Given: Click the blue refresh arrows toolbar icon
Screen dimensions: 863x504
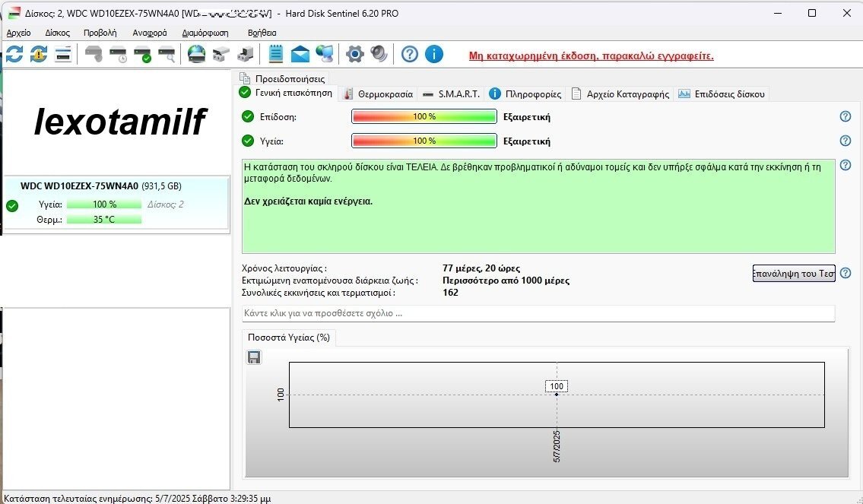Looking at the screenshot, I should tap(14, 54).
